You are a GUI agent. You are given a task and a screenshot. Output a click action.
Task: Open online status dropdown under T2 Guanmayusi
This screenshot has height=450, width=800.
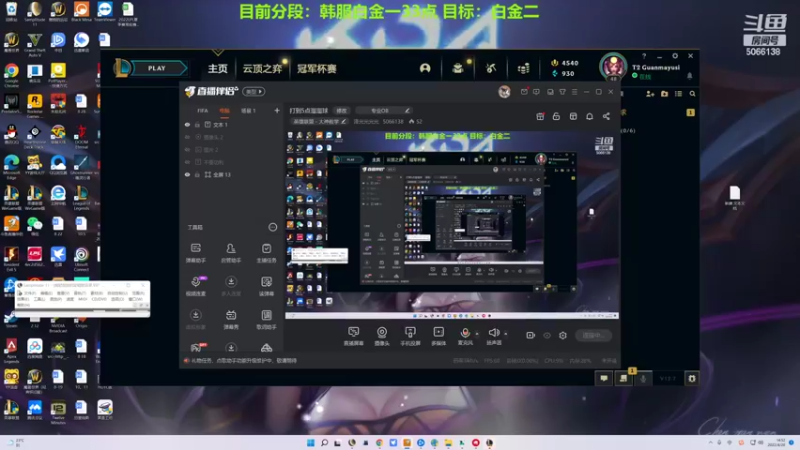tap(642, 77)
